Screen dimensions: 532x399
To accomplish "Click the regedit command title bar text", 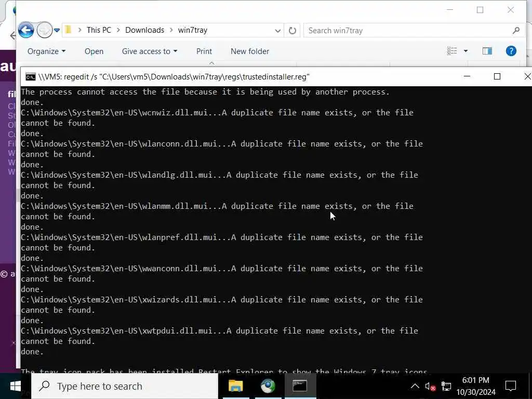I will tap(174, 77).
